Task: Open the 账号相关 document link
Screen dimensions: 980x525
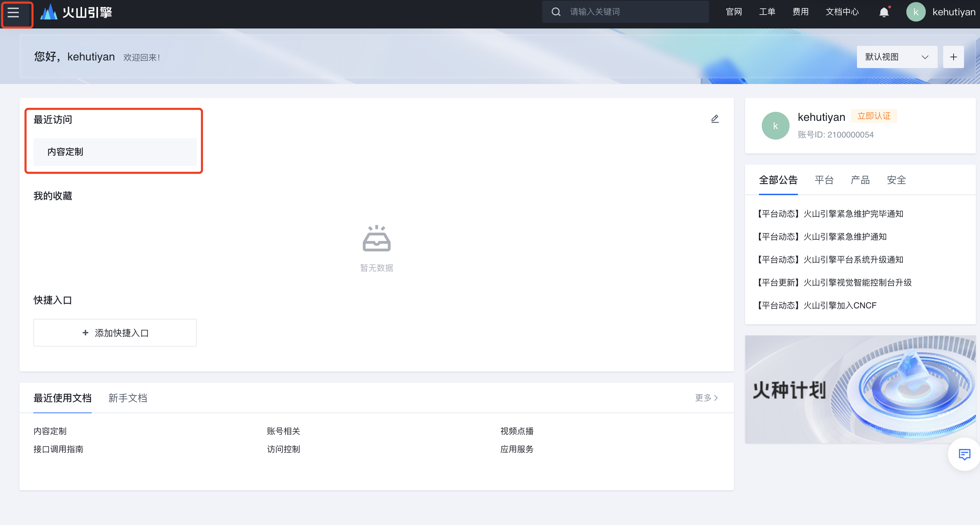Action: 284,431
